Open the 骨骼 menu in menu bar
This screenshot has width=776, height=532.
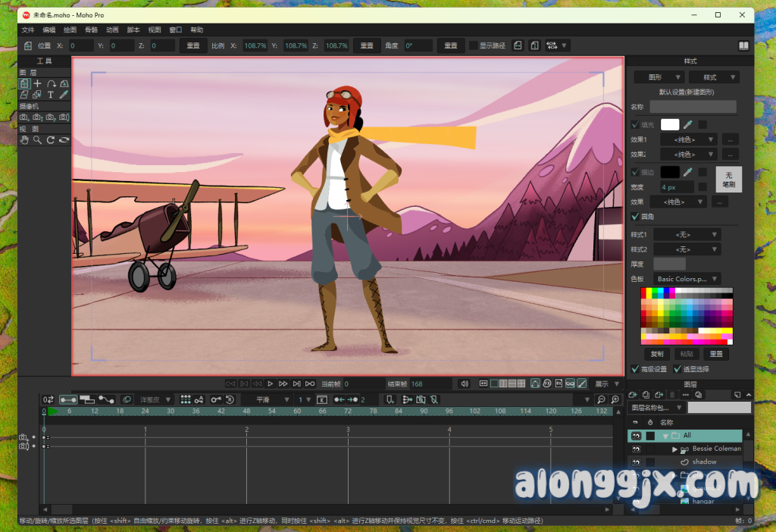(x=91, y=30)
